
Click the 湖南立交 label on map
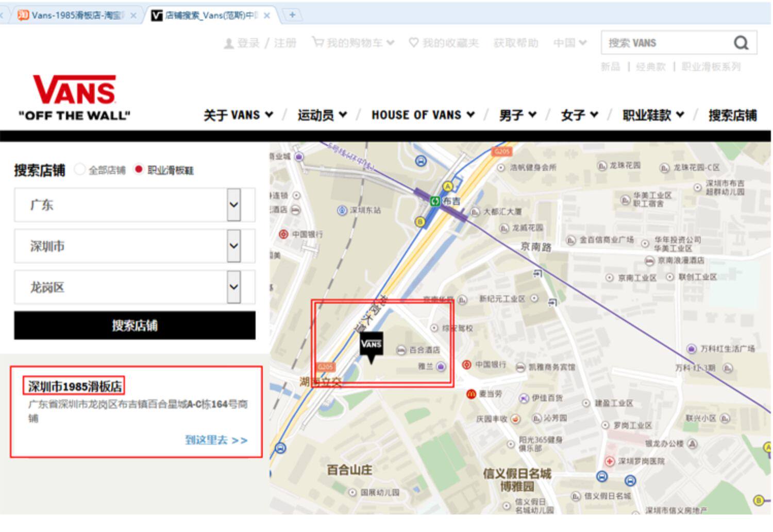(x=321, y=382)
